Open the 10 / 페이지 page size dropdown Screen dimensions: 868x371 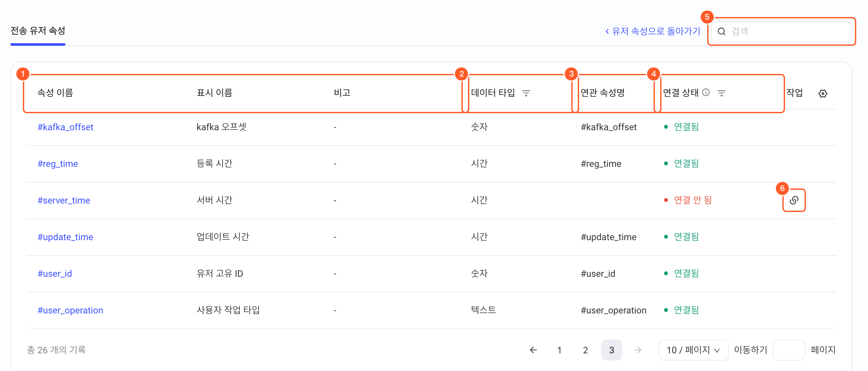[693, 350]
